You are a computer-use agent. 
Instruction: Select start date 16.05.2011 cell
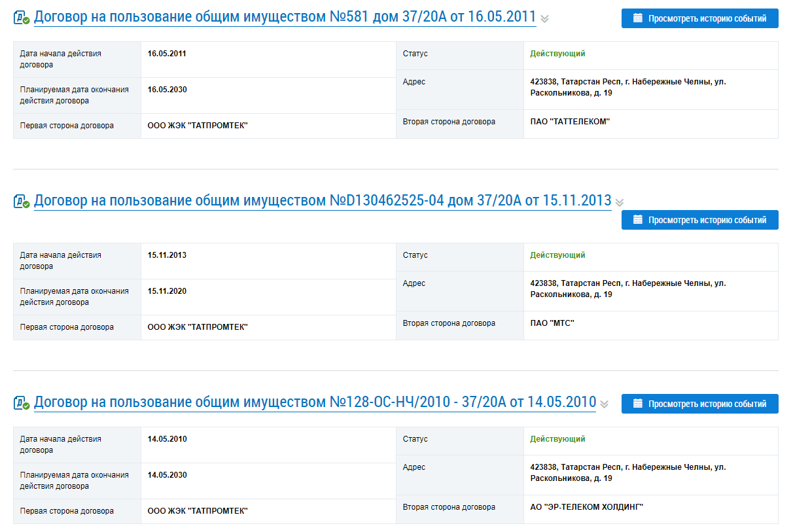167,54
